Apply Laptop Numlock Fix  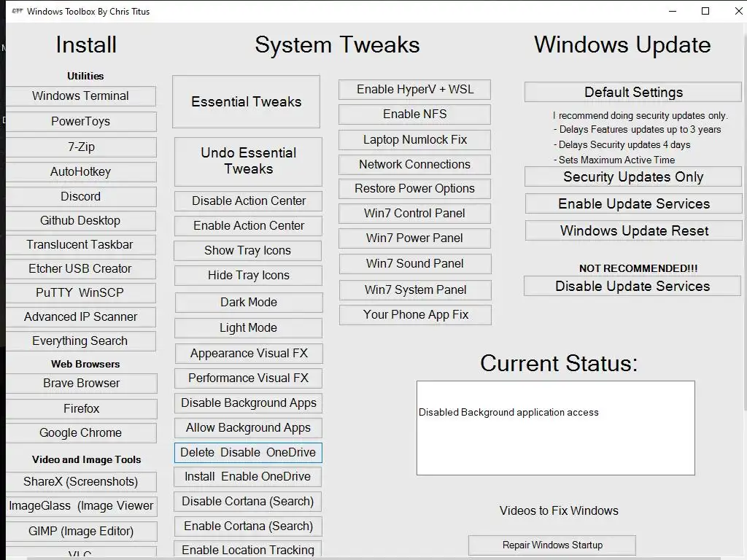414,139
